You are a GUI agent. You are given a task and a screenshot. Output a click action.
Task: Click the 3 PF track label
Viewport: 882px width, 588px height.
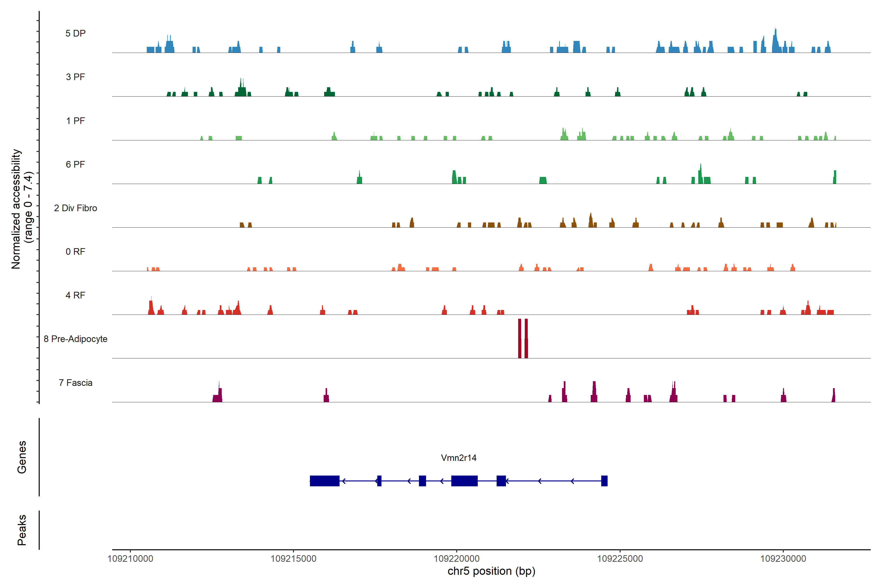75,77
